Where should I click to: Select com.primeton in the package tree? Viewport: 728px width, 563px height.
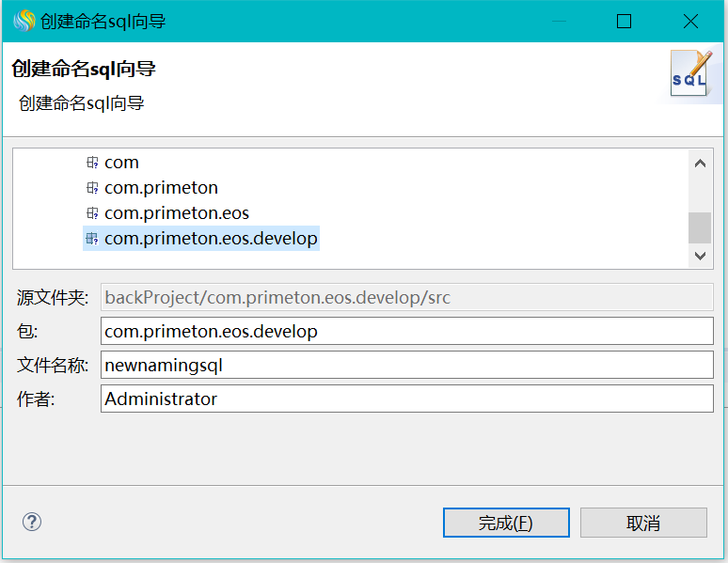point(161,188)
